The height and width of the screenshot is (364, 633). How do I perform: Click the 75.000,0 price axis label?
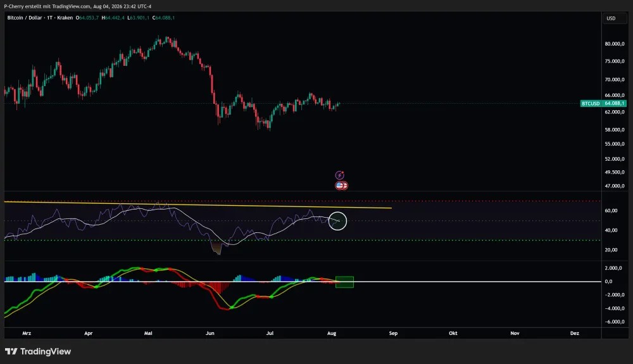click(x=615, y=61)
